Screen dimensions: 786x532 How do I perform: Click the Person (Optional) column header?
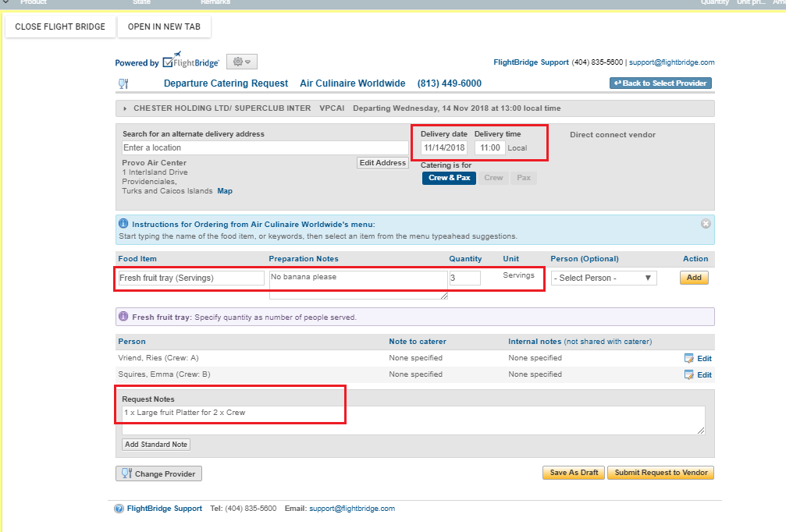585,259
